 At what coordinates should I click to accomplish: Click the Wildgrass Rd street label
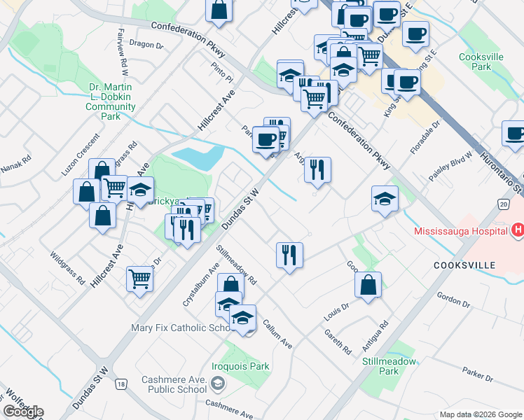click(x=67, y=268)
